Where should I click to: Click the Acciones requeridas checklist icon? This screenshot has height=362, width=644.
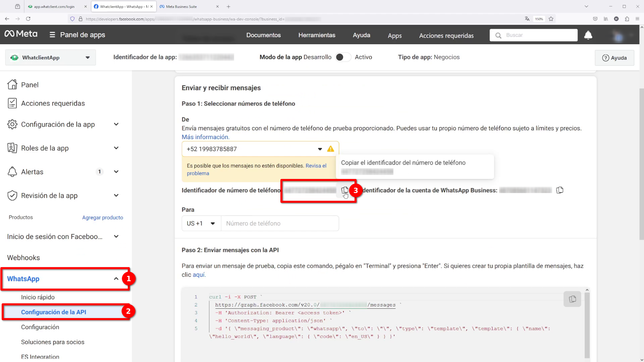click(12, 103)
